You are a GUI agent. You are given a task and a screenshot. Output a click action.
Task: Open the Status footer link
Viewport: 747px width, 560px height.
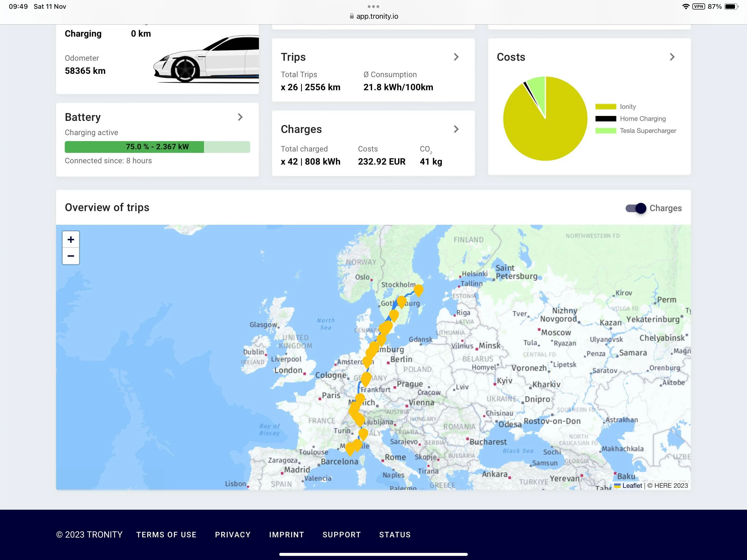tap(395, 535)
